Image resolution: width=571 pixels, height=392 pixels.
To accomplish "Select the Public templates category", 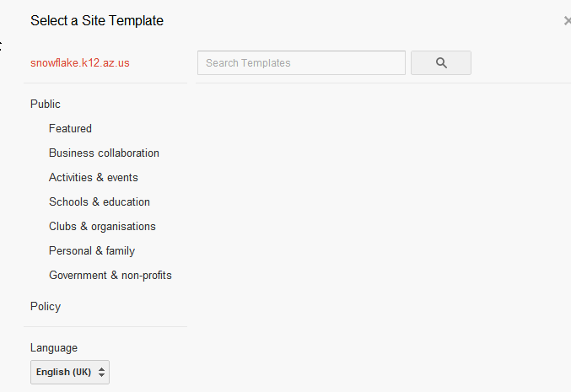I will pos(46,104).
